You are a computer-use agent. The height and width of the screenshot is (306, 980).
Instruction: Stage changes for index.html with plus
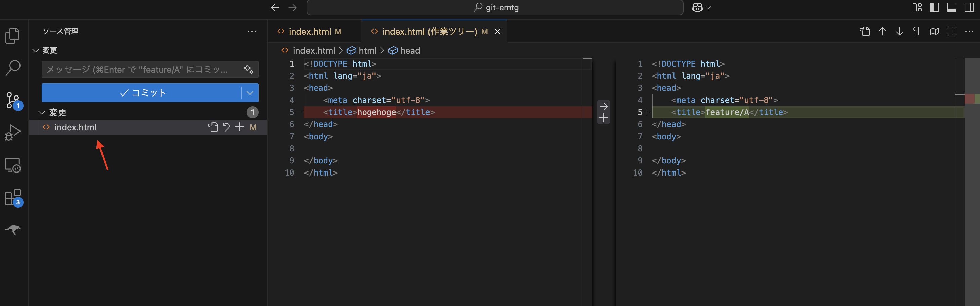coord(239,127)
